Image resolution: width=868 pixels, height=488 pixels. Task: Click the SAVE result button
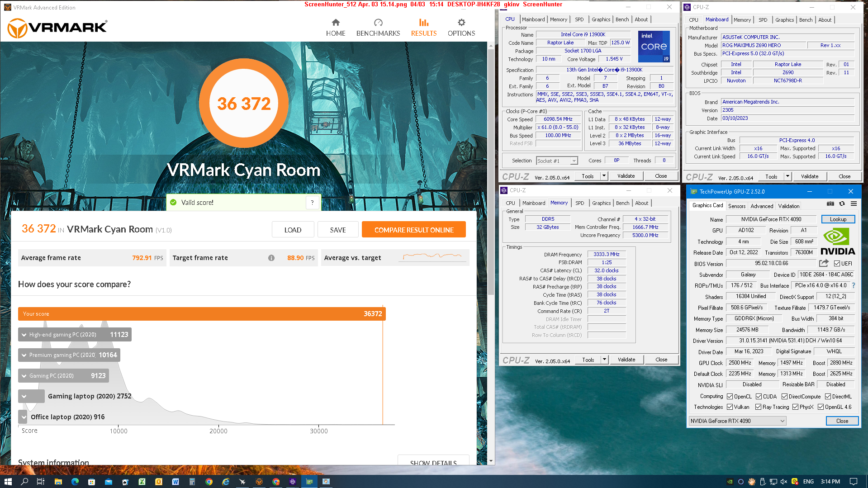338,230
